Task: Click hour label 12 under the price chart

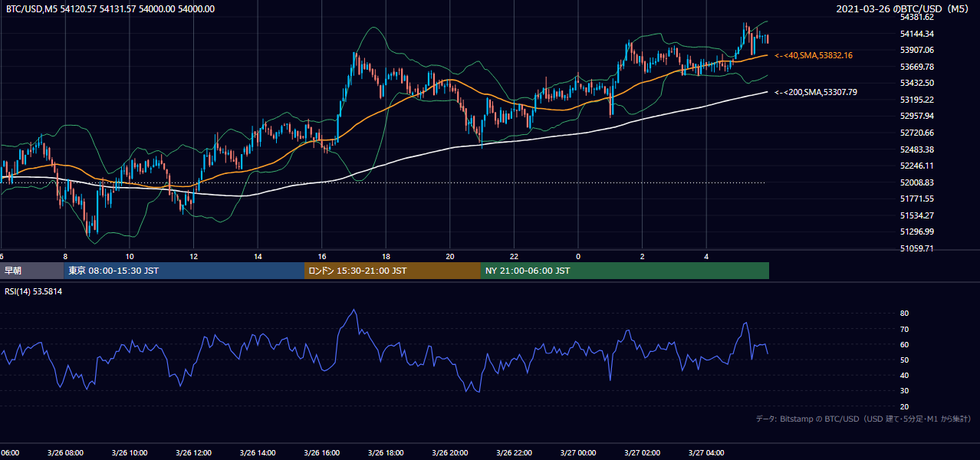Action: (x=194, y=256)
